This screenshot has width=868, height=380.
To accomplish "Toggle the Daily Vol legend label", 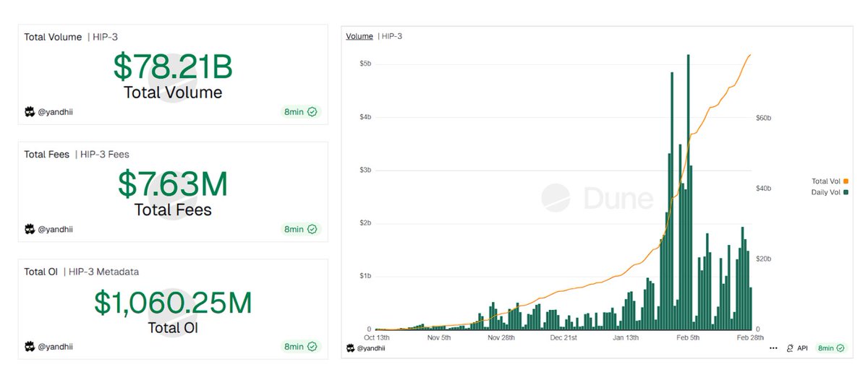I will point(825,192).
